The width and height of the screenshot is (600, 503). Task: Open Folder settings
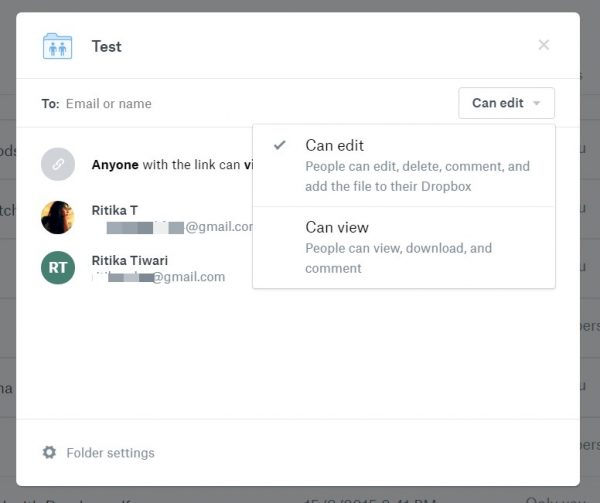click(98, 453)
